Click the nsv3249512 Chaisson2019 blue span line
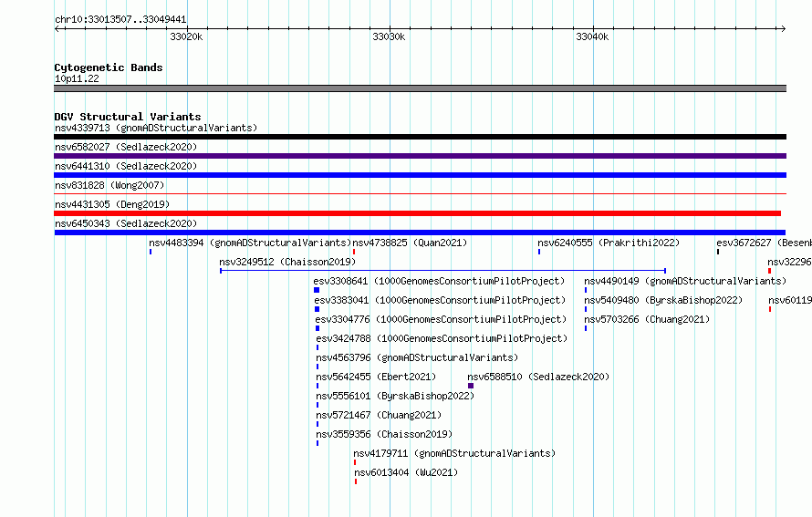Viewport: 812px width, 517px height. pos(442,271)
